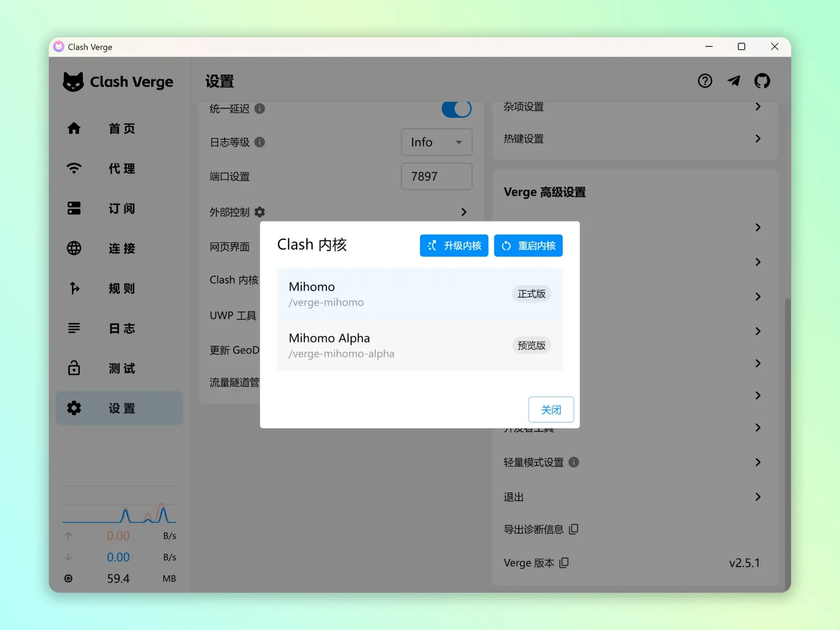This screenshot has height=630, width=840.
Task: Click the 预览版 chip
Action: [x=531, y=345]
